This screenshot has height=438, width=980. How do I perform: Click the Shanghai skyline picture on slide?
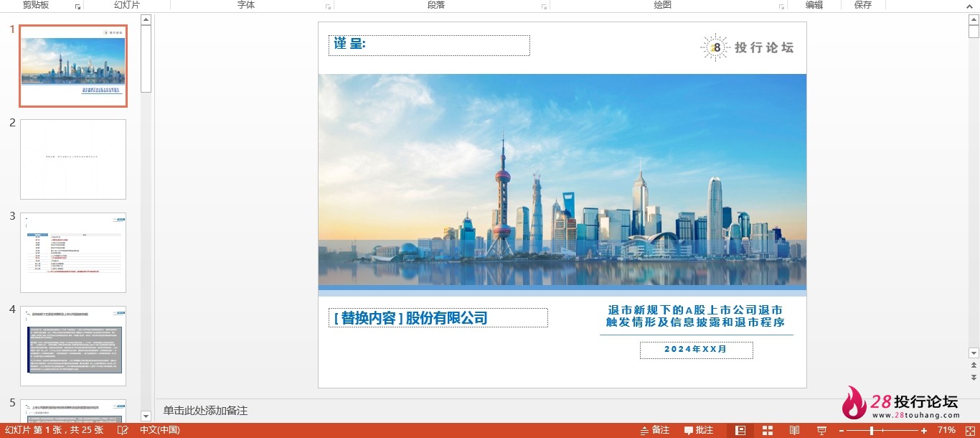[x=562, y=180]
